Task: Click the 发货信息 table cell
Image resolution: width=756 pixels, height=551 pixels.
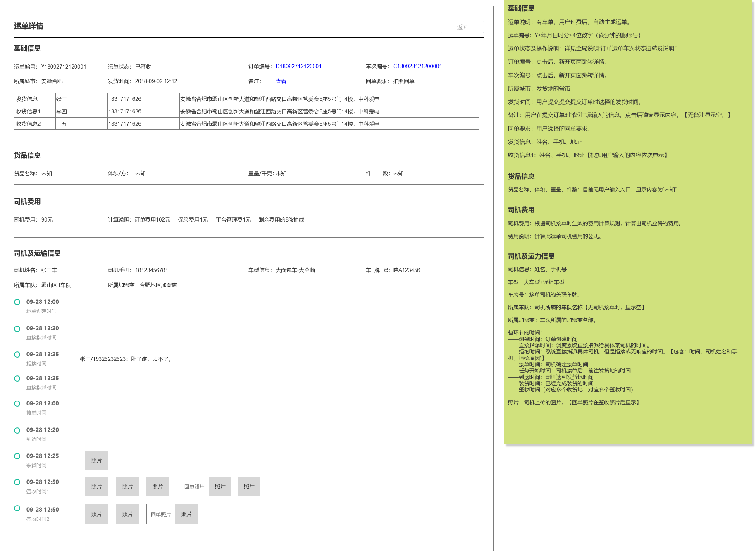Action: (x=35, y=99)
